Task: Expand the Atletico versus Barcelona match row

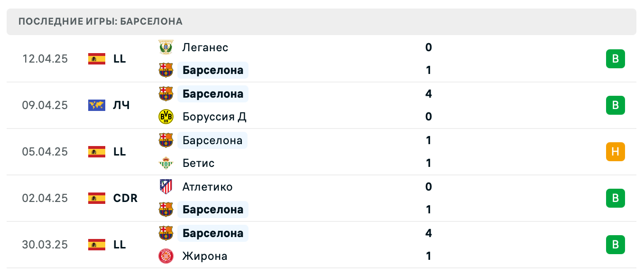Action: coord(322,198)
